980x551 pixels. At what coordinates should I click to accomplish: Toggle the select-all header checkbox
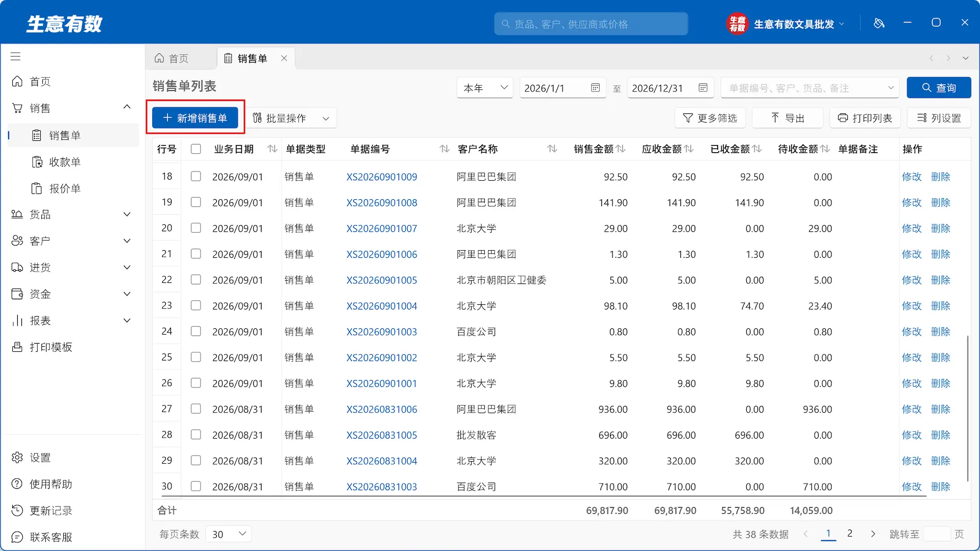click(x=195, y=149)
